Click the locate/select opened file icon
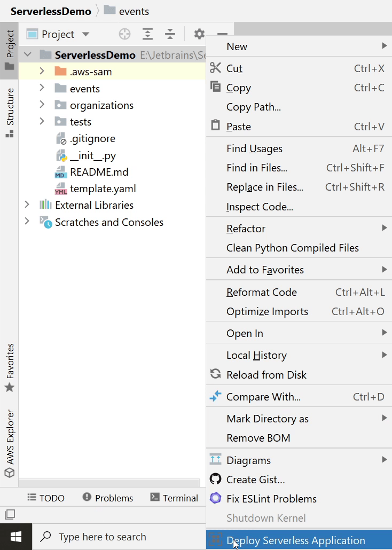The width and height of the screenshot is (392, 550). pos(124,34)
